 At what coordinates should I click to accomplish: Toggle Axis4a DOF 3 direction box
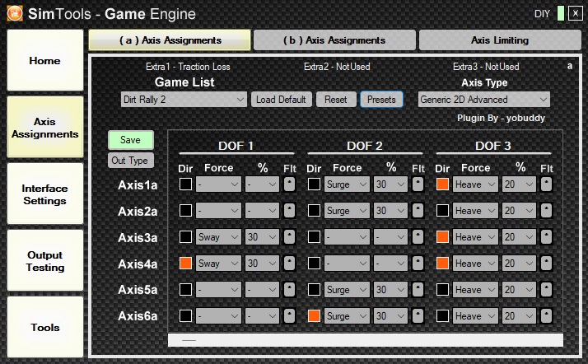pos(442,264)
